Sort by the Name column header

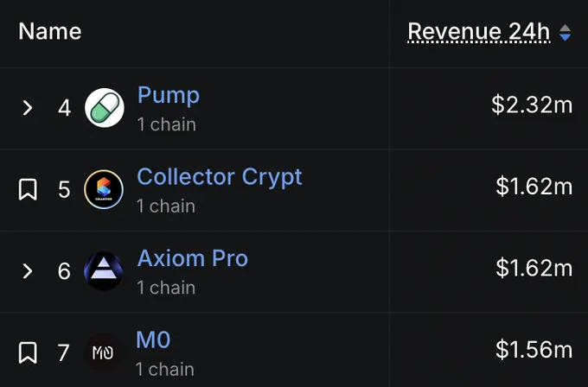coord(50,31)
